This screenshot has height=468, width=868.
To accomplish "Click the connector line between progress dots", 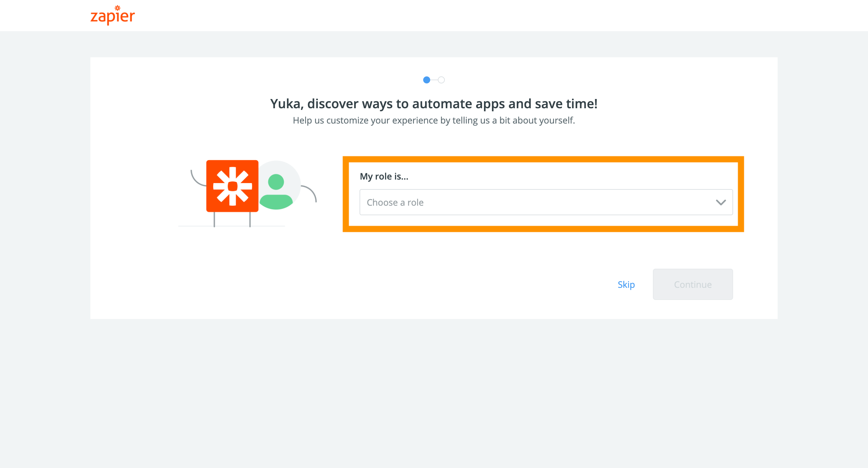I will (434, 80).
